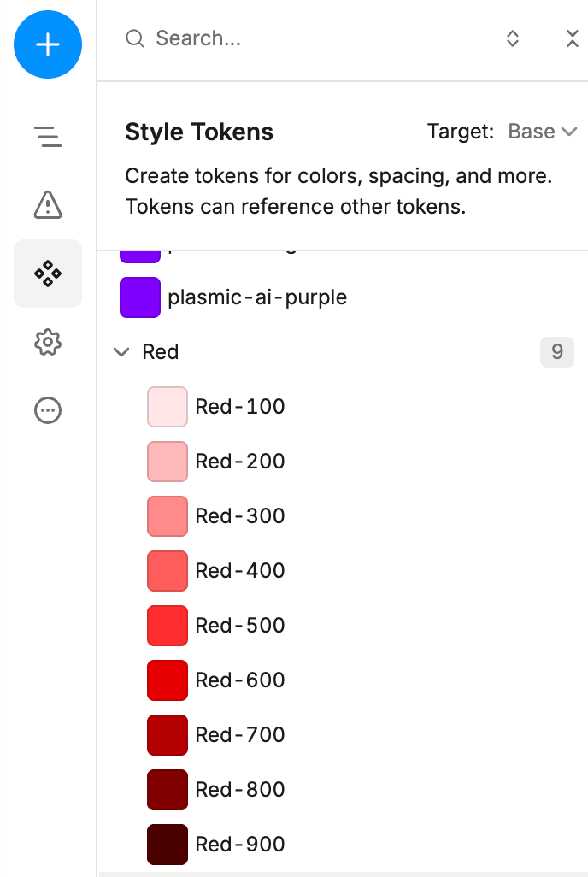Open the Target Base dropdown

click(543, 132)
